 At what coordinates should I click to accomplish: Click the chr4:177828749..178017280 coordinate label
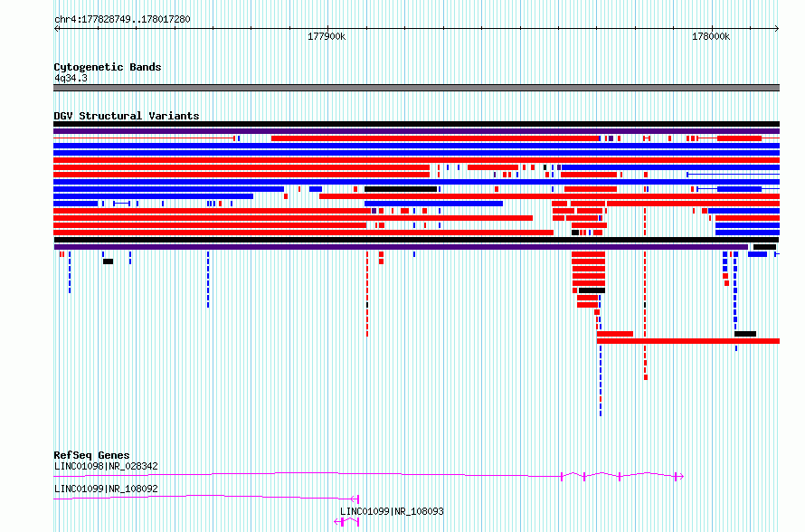(x=122, y=20)
